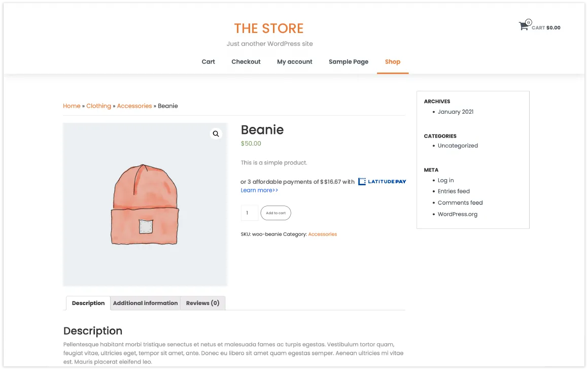The width and height of the screenshot is (588, 370).
Task: Click the beanie product image
Action: pos(145,205)
